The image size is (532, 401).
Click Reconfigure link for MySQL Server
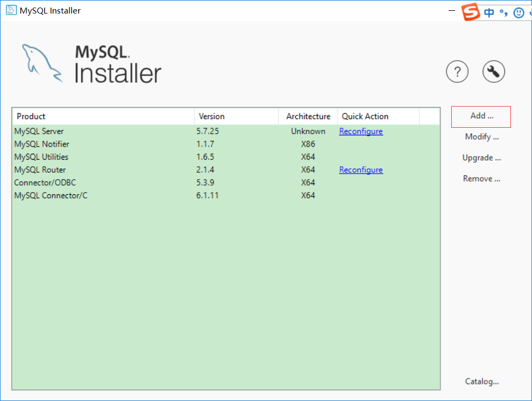coord(361,132)
